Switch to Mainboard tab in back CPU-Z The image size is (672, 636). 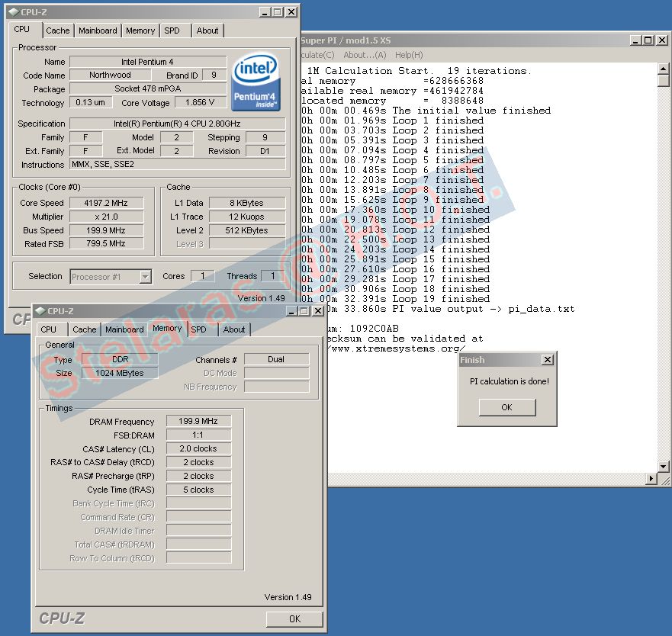tap(98, 31)
